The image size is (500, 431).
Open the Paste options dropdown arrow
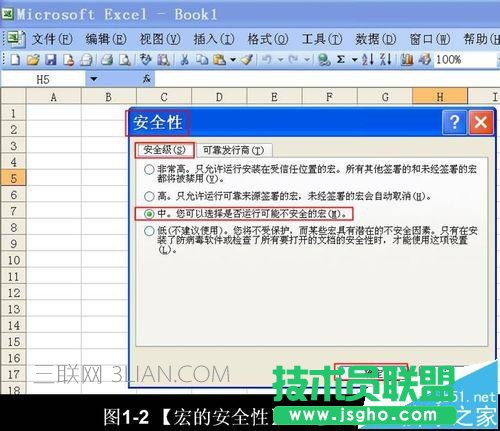(233, 60)
